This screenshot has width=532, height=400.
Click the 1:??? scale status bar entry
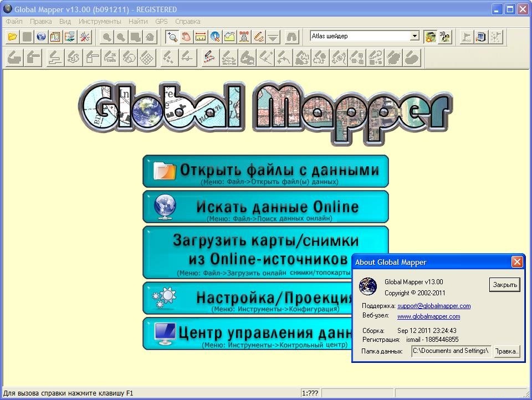click(310, 393)
